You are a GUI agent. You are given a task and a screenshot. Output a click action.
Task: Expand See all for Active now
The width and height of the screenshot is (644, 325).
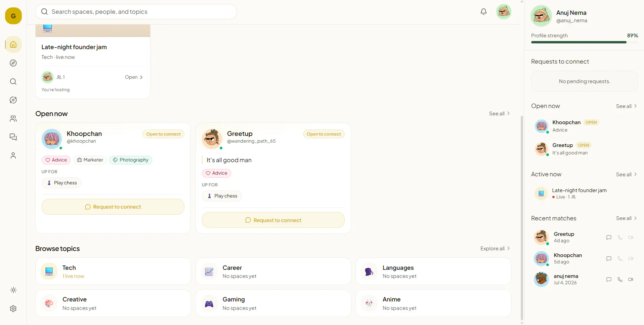tap(627, 175)
